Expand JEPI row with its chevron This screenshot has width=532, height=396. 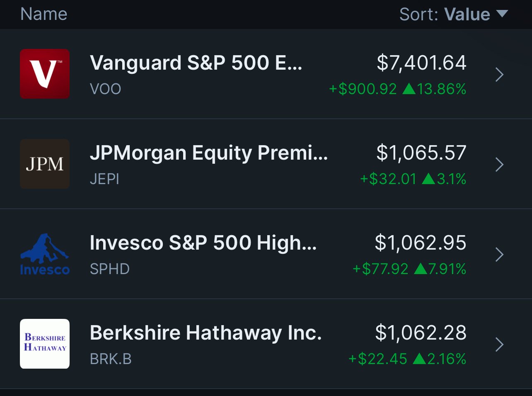499,165
